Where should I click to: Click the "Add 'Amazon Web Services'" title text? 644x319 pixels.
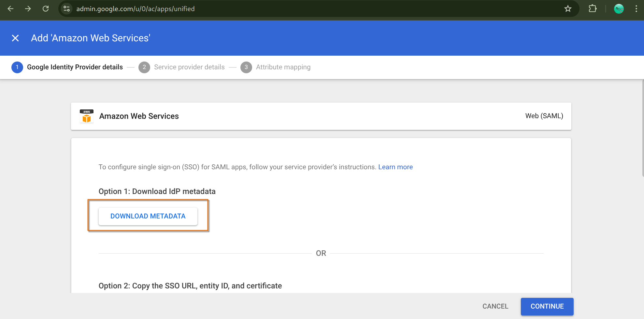[x=91, y=38]
